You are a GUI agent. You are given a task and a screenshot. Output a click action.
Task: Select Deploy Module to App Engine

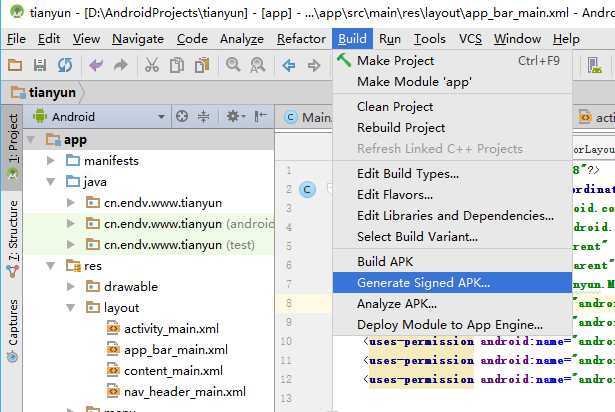pos(452,325)
